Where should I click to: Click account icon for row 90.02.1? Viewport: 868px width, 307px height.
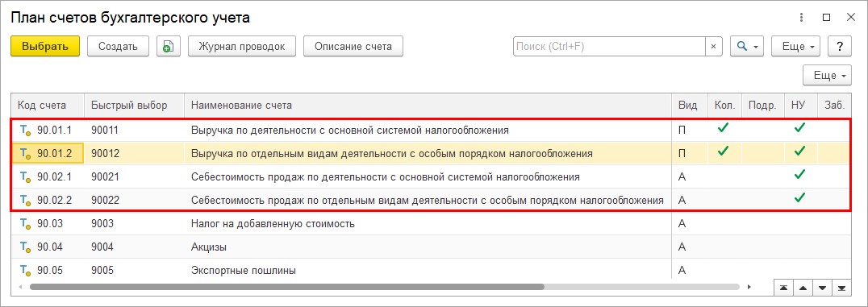pos(26,177)
